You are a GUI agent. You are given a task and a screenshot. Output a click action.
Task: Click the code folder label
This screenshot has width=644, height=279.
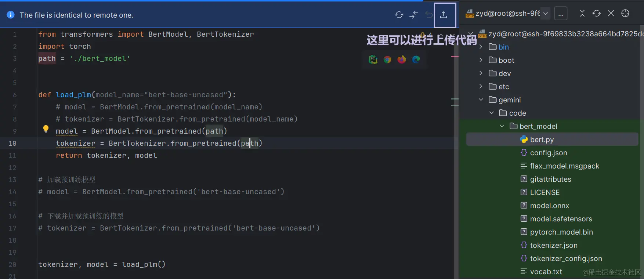[518, 113]
